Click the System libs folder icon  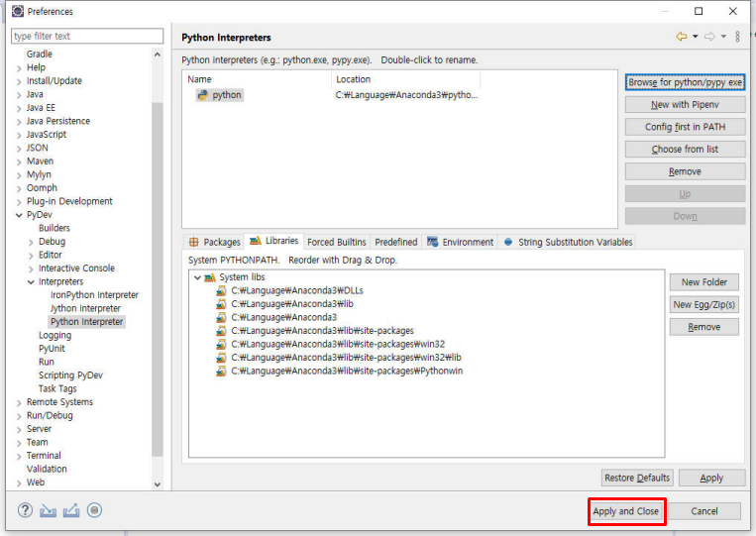point(210,277)
